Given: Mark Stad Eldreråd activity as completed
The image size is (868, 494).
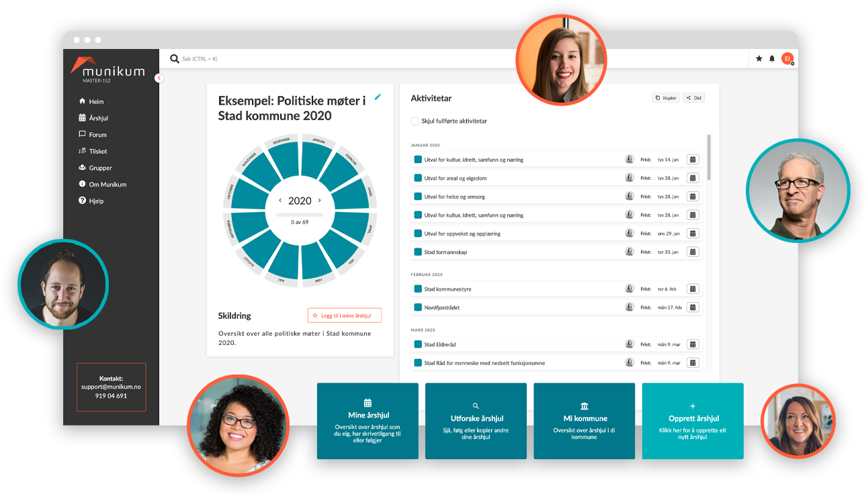Looking at the screenshot, I should click(x=418, y=345).
